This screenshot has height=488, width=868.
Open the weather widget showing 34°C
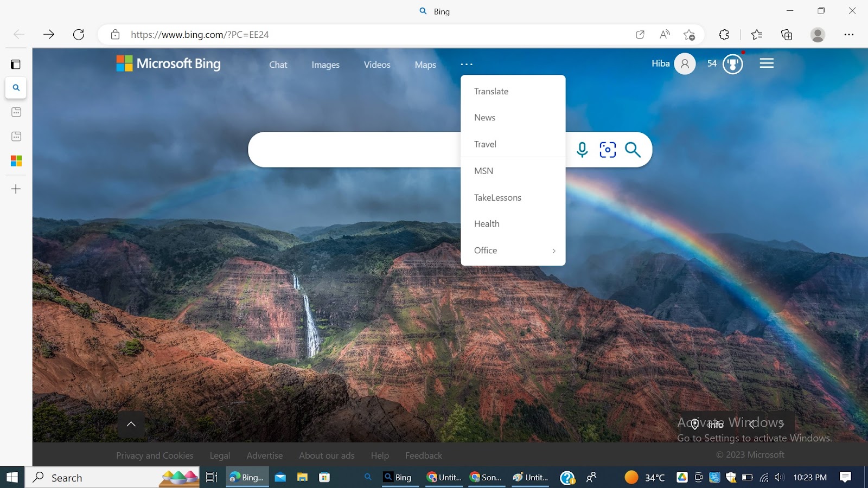coord(644,477)
